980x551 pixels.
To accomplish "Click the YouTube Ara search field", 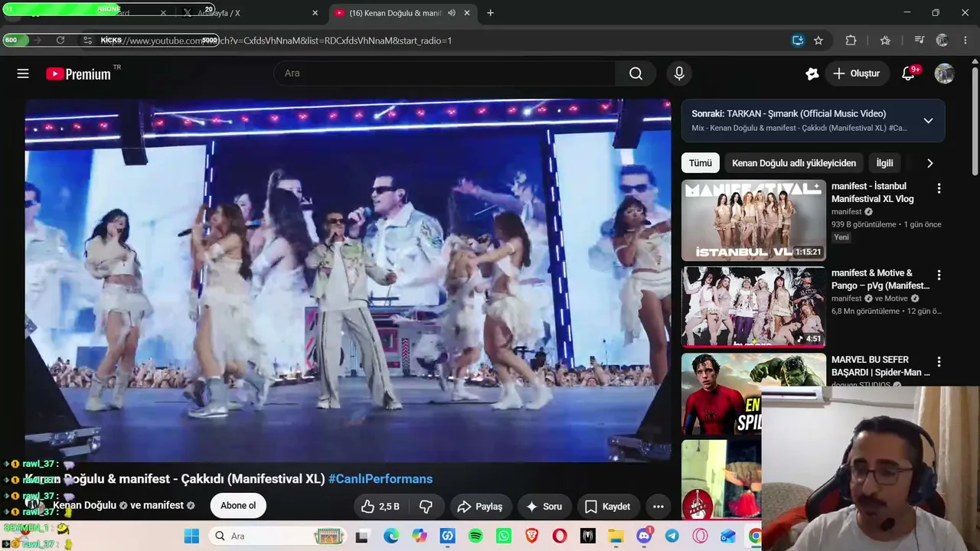I will pyautogui.click(x=445, y=73).
